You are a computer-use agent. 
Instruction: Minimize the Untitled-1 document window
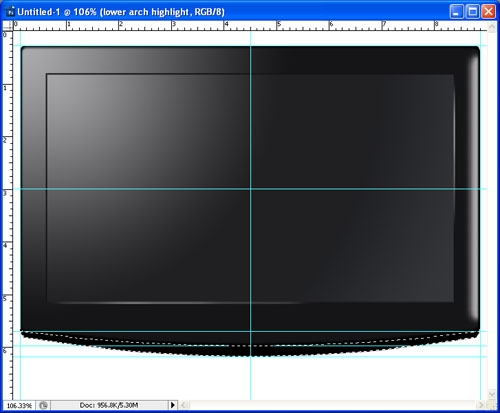(x=456, y=12)
